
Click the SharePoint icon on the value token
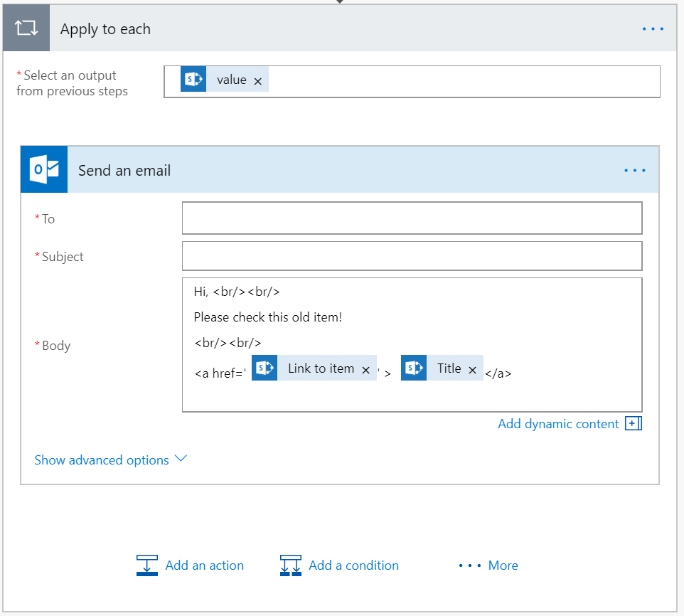(193, 79)
